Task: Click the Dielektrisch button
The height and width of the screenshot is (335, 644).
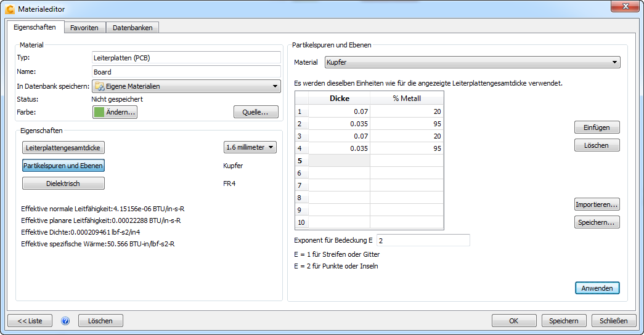Action: [63, 184]
